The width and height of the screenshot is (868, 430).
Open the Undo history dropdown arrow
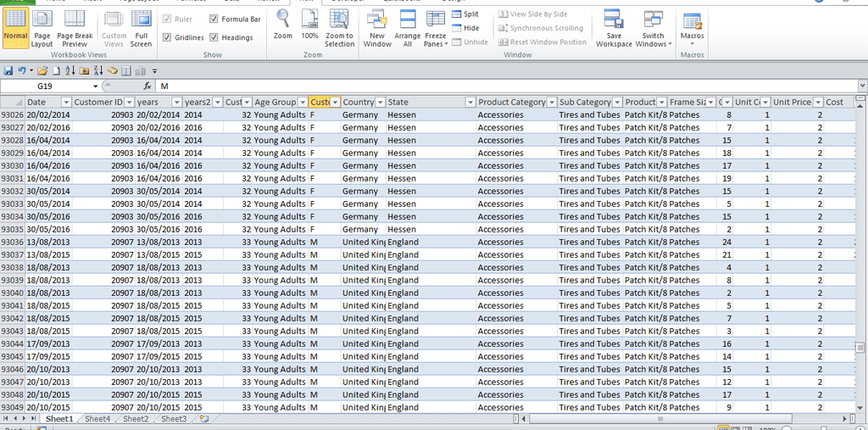point(31,70)
